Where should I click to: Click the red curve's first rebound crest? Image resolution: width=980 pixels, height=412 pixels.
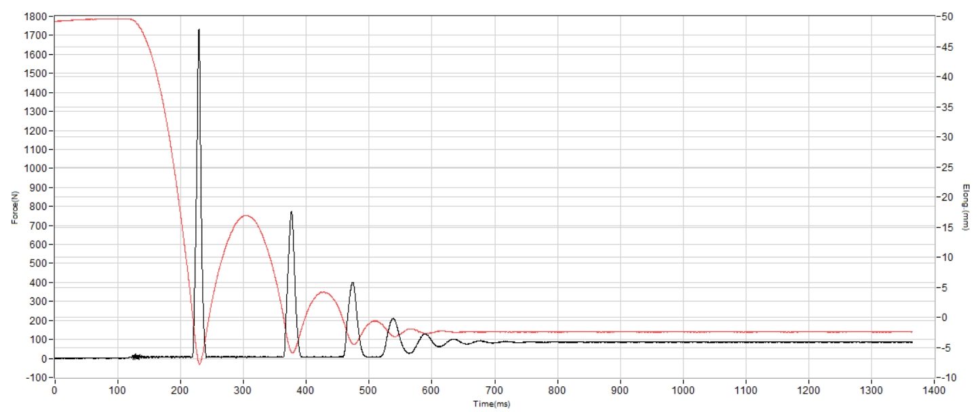click(x=246, y=215)
